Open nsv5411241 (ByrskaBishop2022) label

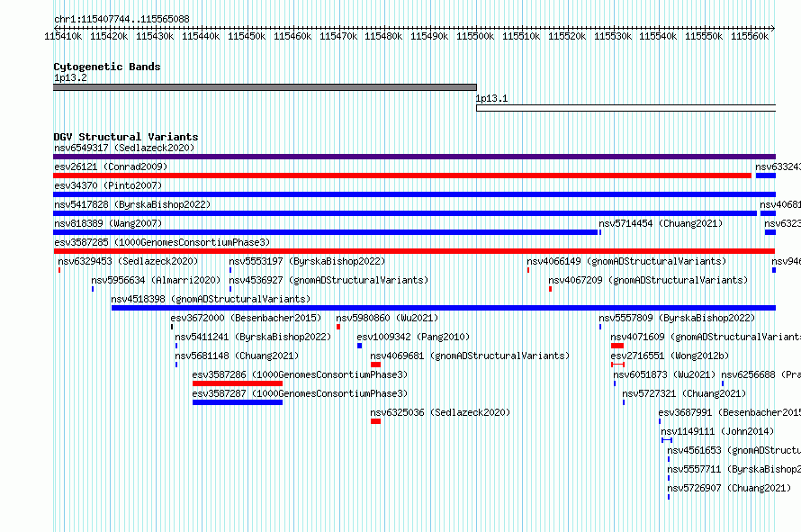tap(253, 337)
